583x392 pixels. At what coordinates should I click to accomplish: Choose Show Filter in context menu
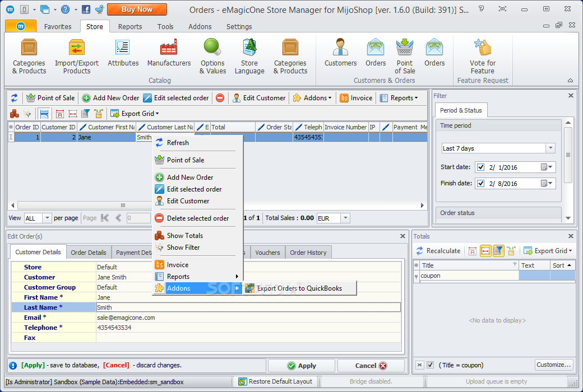coord(198,248)
